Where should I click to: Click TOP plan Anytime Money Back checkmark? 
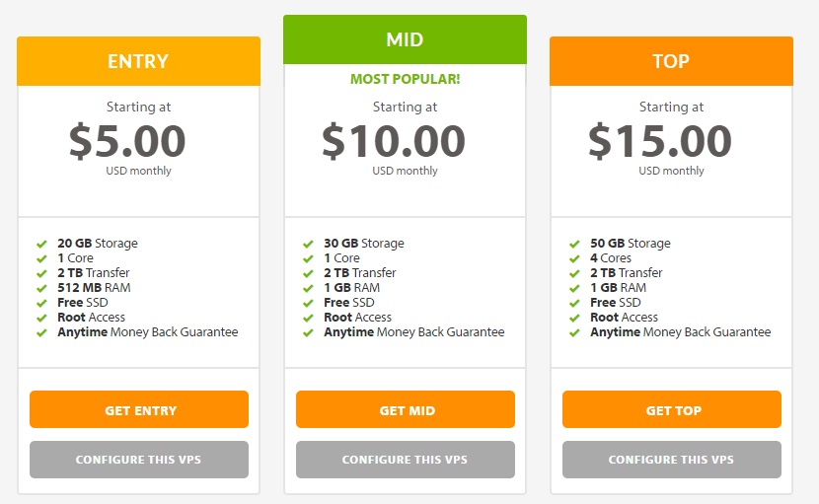pos(574,332)
